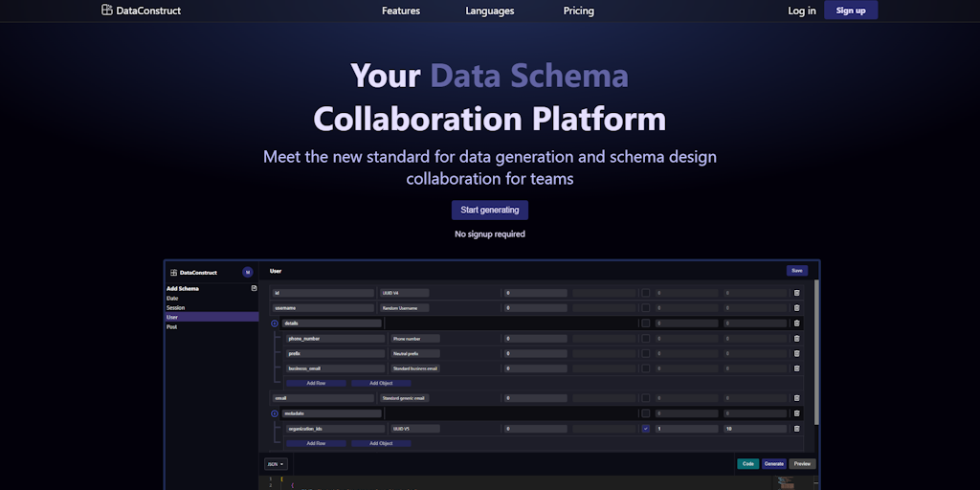Click the DataConstruct logo icon in header
The image size is (980, 490).
pos(107,11)
